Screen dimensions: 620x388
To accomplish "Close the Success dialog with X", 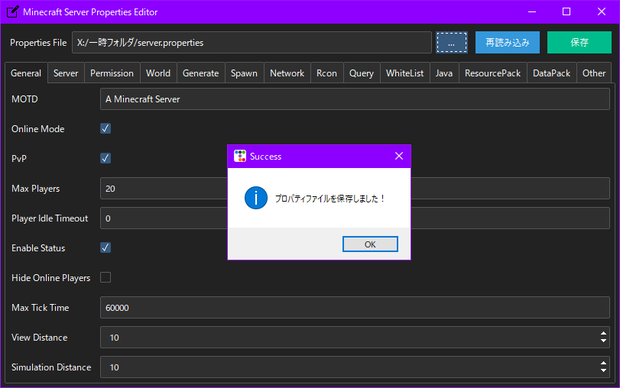I will pyautogui.click(x=399, y=156).
